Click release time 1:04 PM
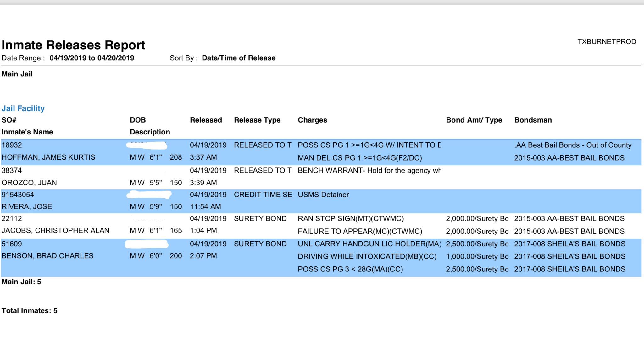The height and width of the screenshot is (362, 644). pos(203,230)
